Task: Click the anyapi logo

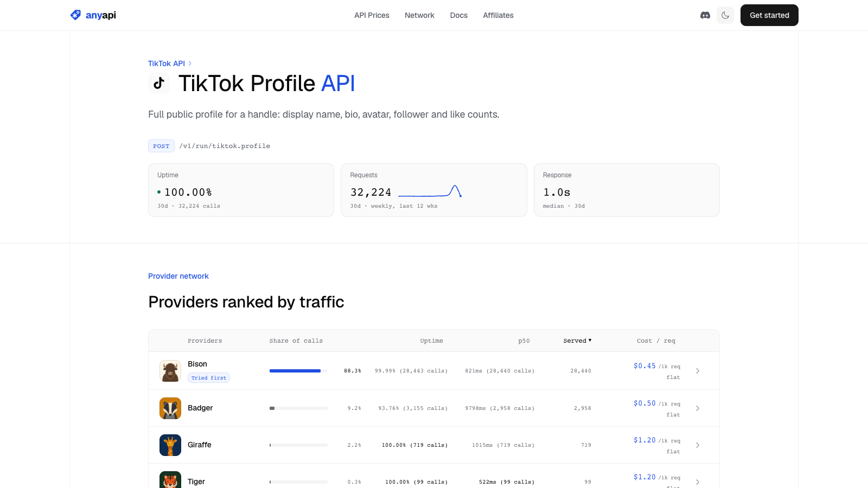Action: (93, 15)
